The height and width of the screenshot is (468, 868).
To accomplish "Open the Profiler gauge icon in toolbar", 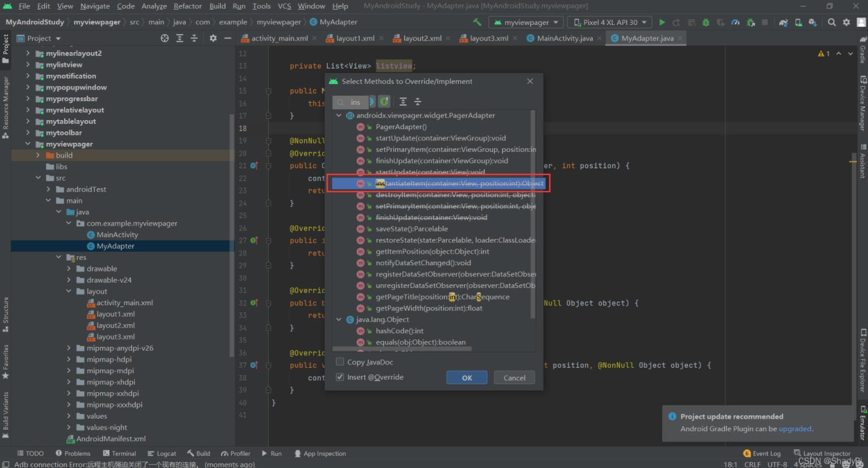I will [735, 22].
